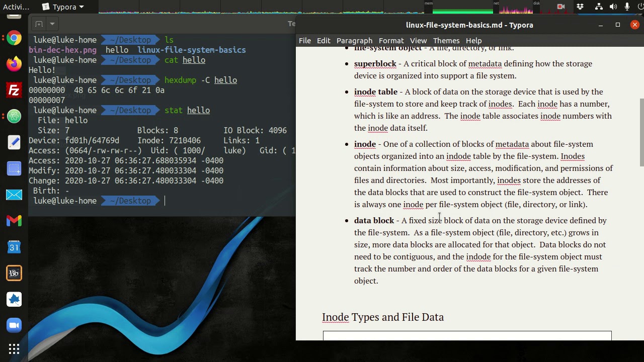Launch Firefox from the dock
The image size is (644, 362).
click(14, 64)
